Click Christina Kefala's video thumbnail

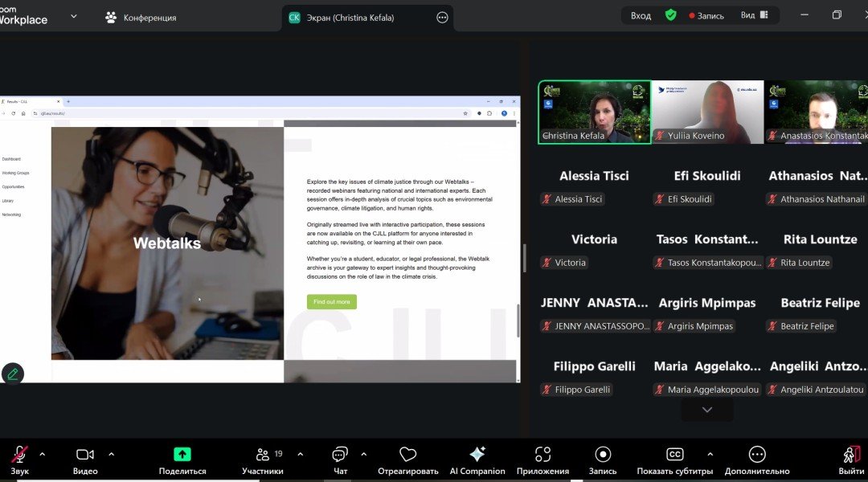click(x=594, y=112)
